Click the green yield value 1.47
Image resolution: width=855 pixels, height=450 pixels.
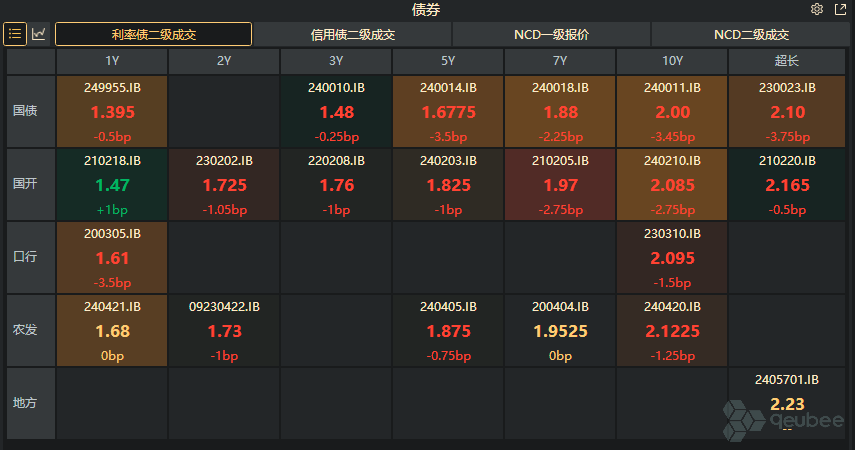(x=112, y=185)
